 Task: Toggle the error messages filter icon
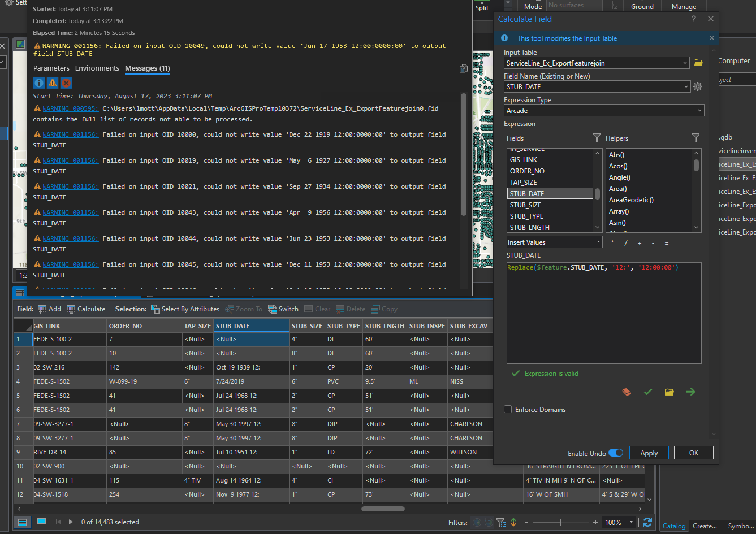(x=66, y=83)
